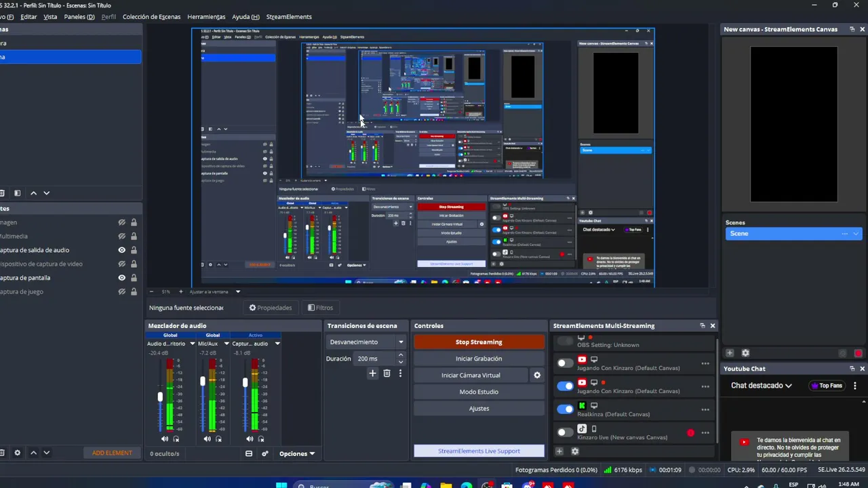Delete the selected scene transition
The image size is (868, 488).
click(387, 373)
